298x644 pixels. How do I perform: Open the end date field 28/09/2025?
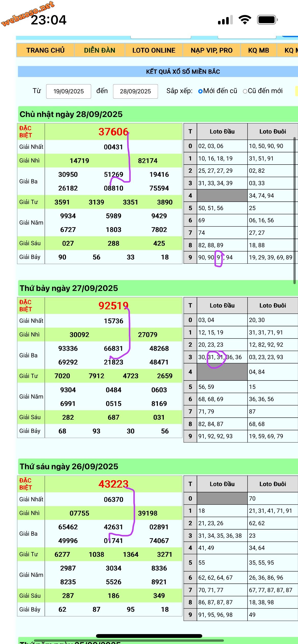coord(135,91)
